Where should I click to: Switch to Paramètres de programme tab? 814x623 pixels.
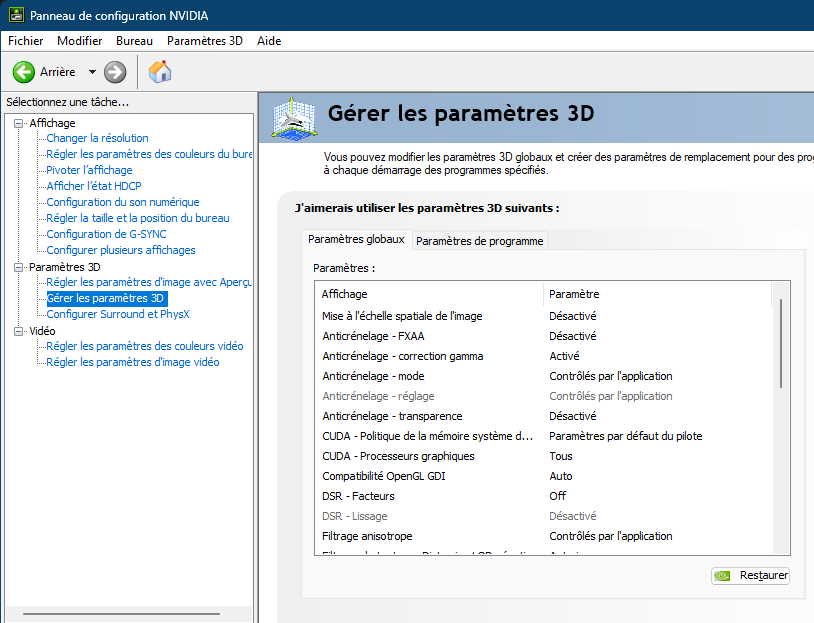click(480, 241)
